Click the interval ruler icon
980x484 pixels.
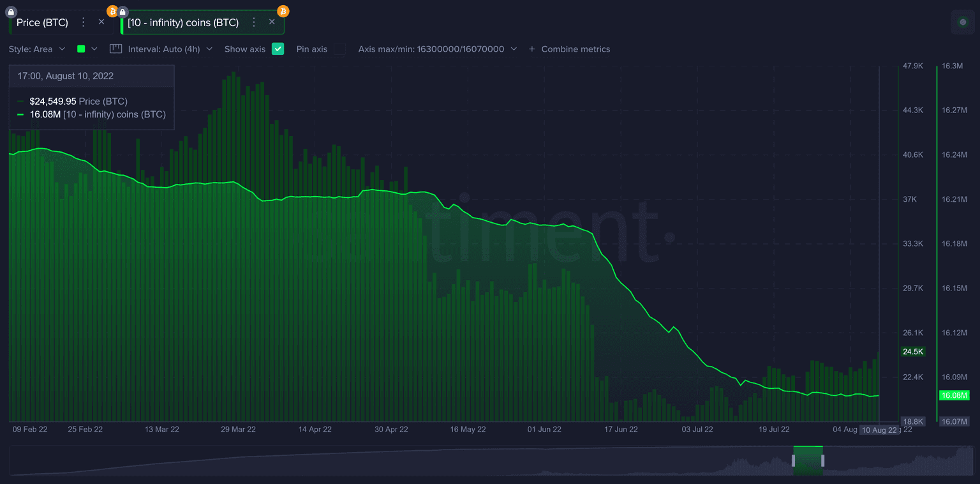(x=115, y=49)
